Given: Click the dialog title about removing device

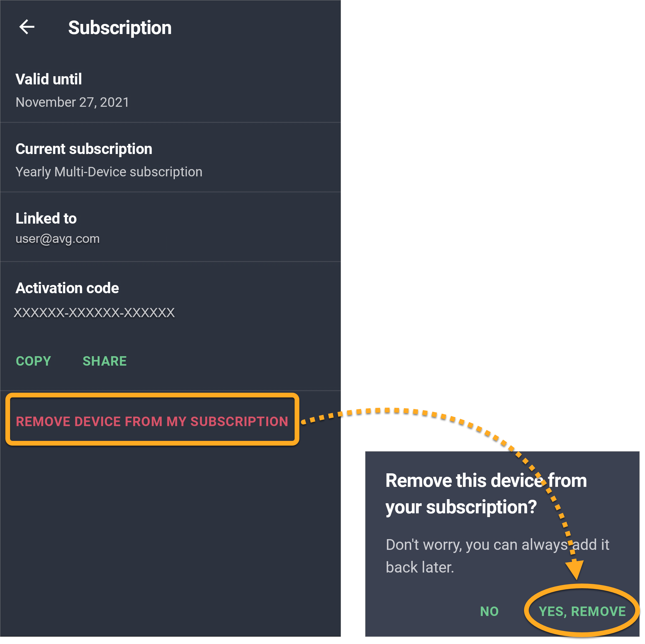Looking at the screenshot, I should (486, 494).
